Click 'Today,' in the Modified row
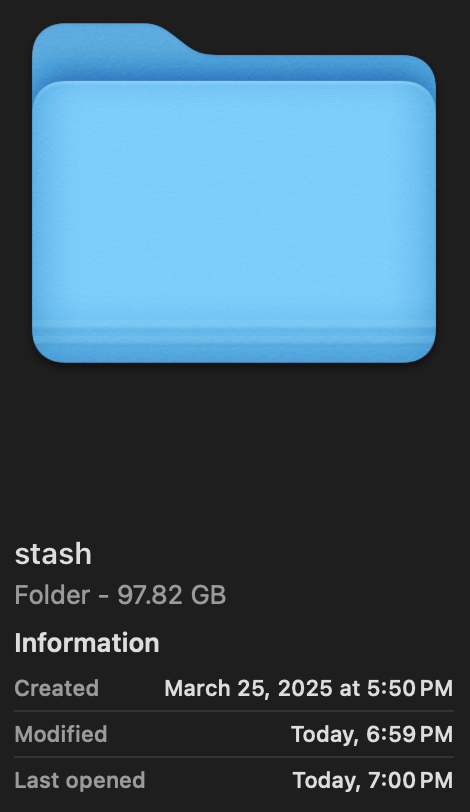 coord(325,735)
